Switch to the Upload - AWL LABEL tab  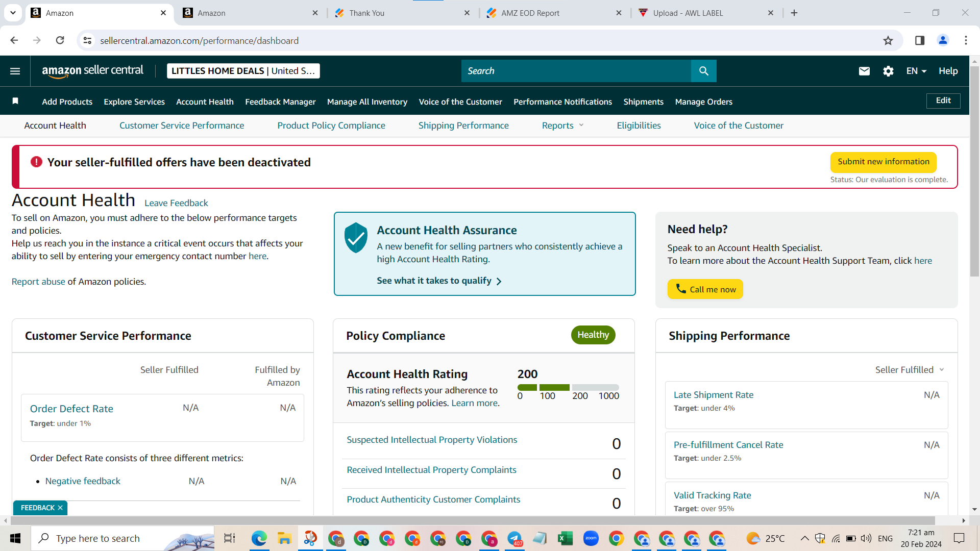coord(706,13)
